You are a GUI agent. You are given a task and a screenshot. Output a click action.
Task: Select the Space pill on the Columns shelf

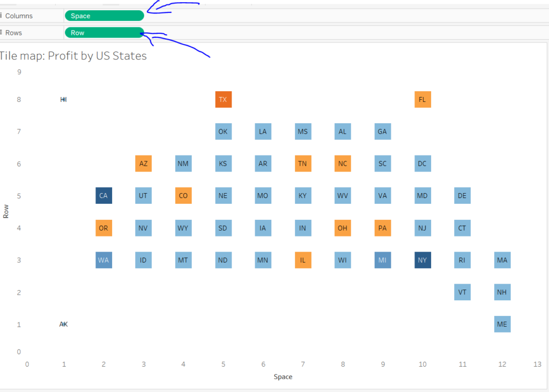click(x=104, y=16)
